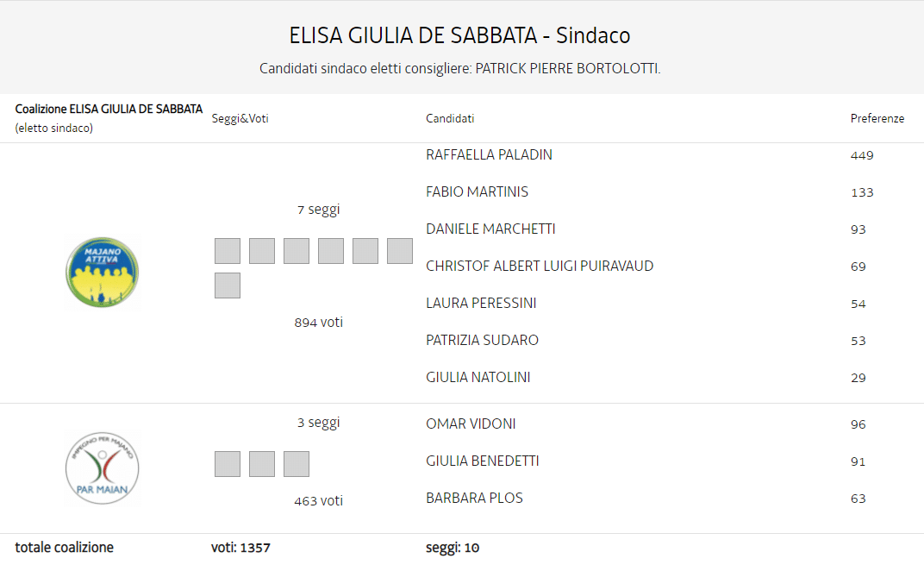Screen dimensions: 924x571
Task: Click the third Par Maian seat square
Action: [297, 464]
